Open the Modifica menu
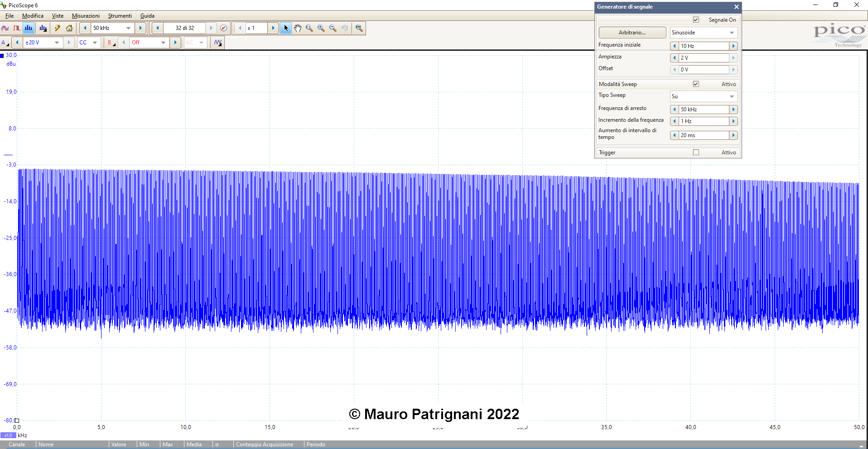Image resolution: width=868 pixels, height=449 pixels. (x=33, y=16)
